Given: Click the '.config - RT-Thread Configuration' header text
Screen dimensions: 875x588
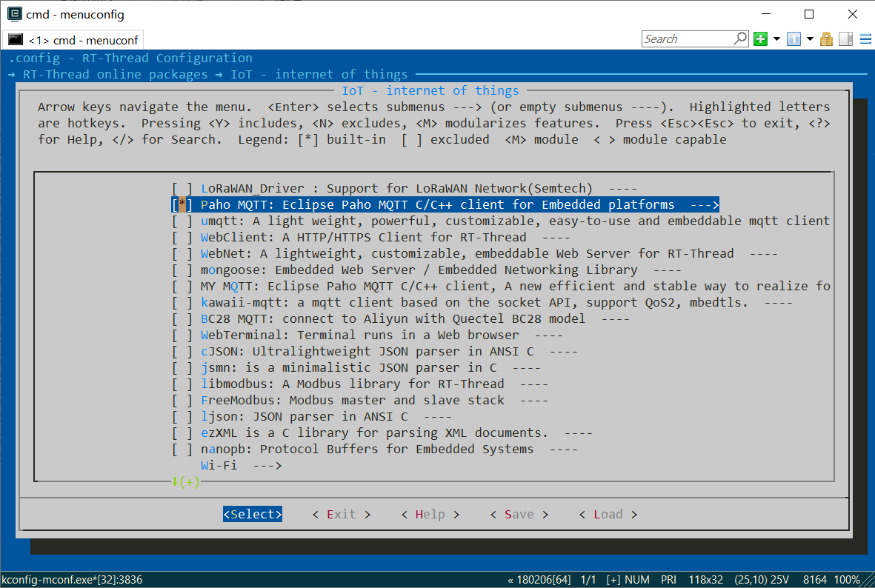Looking at the screenshot, I should [130, 58].
